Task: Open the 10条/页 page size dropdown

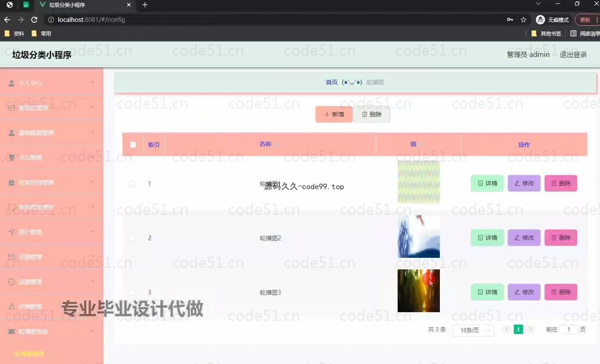Action: pyautogui.click(x=473, y=330)
